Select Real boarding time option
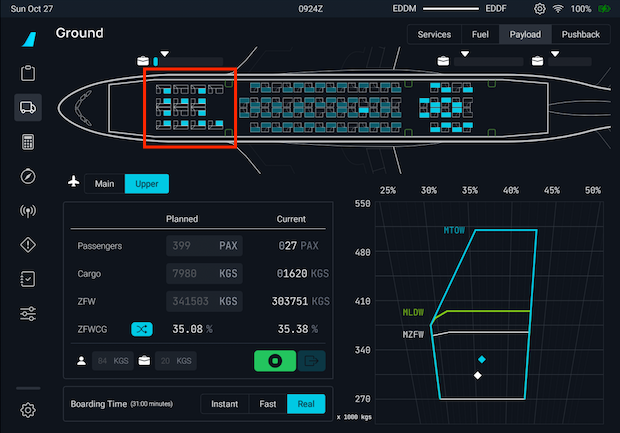The width and height of the screenshot is (620, 433). point(306,404)
